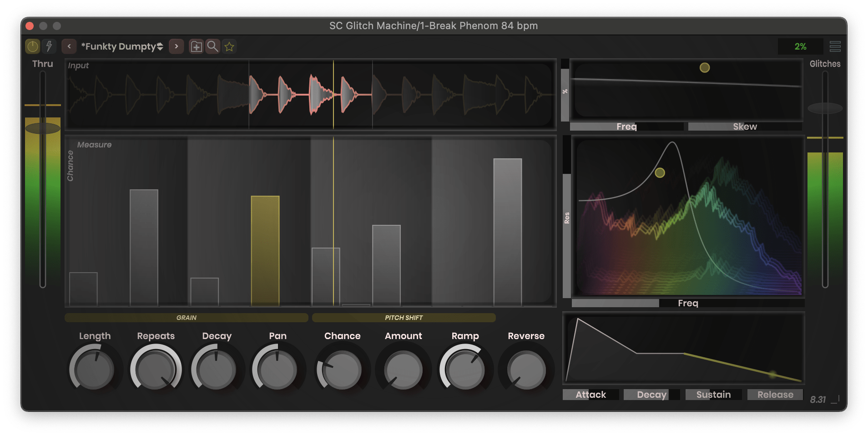Click the Glitches level slider handle

825,108
